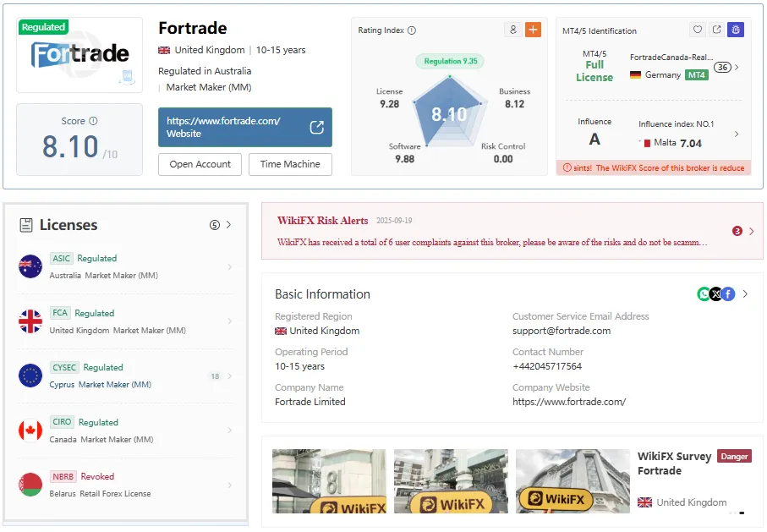Click the support@fortrade.com email address
Viewport: 767px width, 532px height.
pos(562,331)
